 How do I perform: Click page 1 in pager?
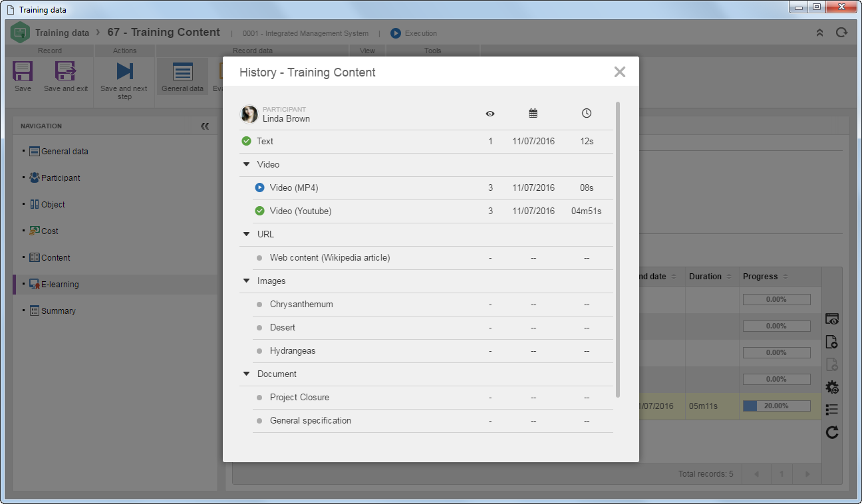pos(782,474)
